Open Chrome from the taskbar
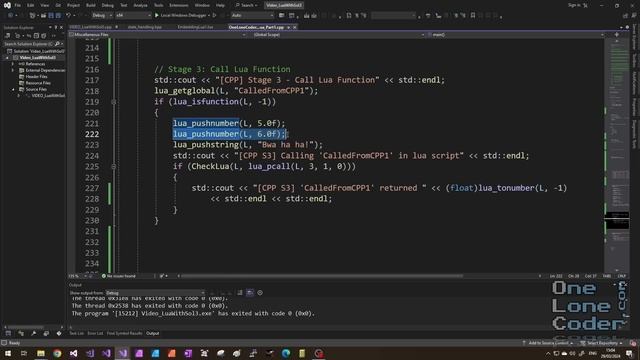 (57, 353)
